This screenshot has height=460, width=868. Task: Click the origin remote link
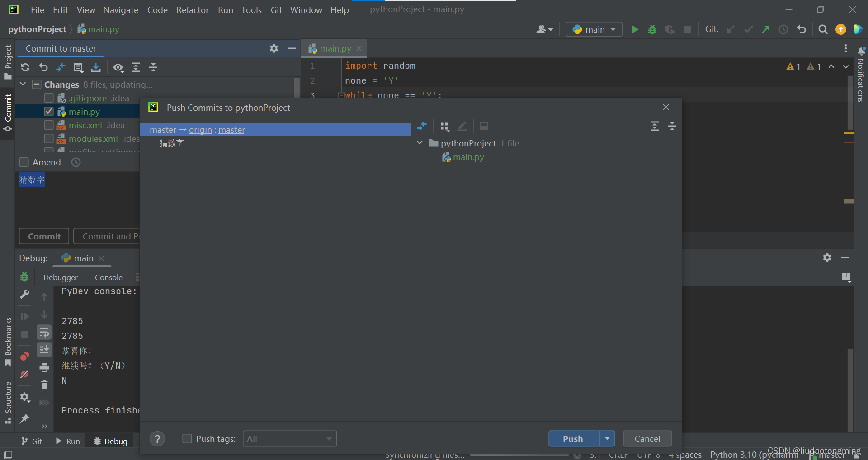(200, 130)
